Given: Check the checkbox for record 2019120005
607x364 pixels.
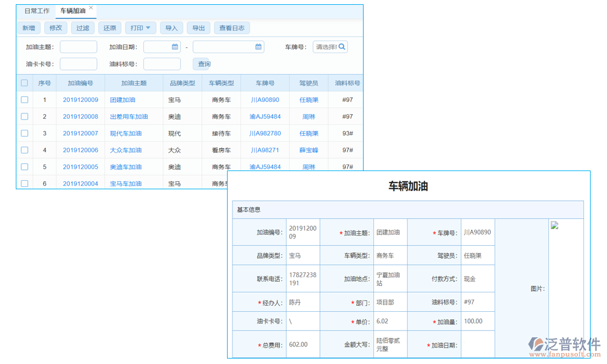Looking at the screenshot, I should coord(24,166).
